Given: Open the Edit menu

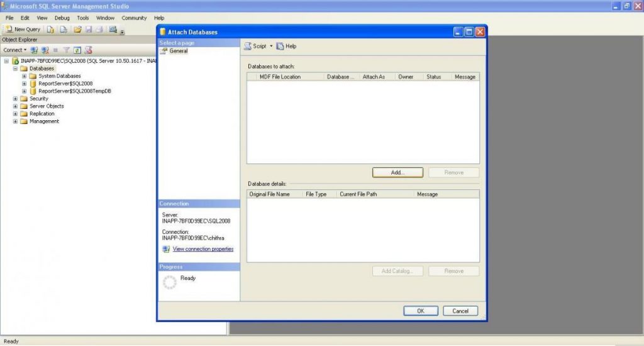Looking at the screenshot, I should click(25, 18).
